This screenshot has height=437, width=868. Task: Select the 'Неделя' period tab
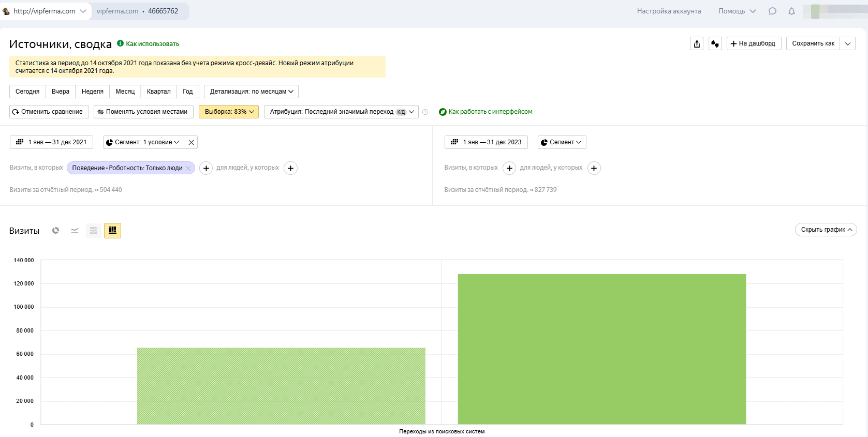92,92
